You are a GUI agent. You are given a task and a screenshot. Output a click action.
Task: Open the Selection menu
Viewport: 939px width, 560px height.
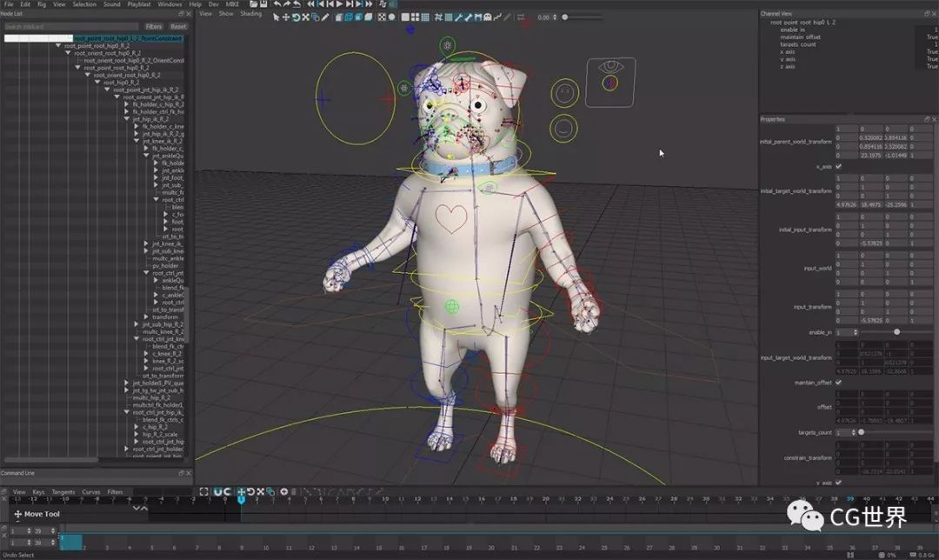(x=84, y=4)
